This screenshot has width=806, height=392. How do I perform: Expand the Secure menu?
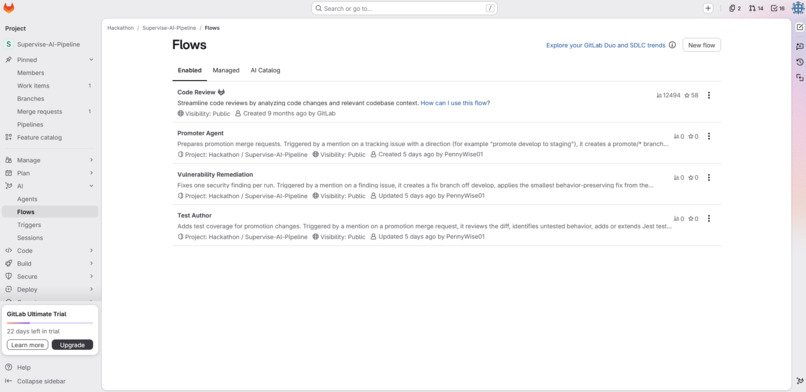tap(49, 276)
